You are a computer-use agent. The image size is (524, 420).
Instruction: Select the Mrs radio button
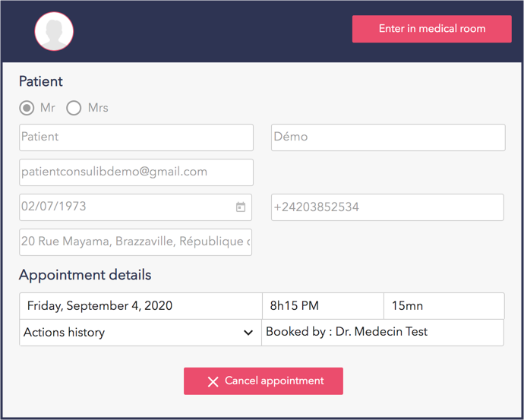[x=74, y=108]
